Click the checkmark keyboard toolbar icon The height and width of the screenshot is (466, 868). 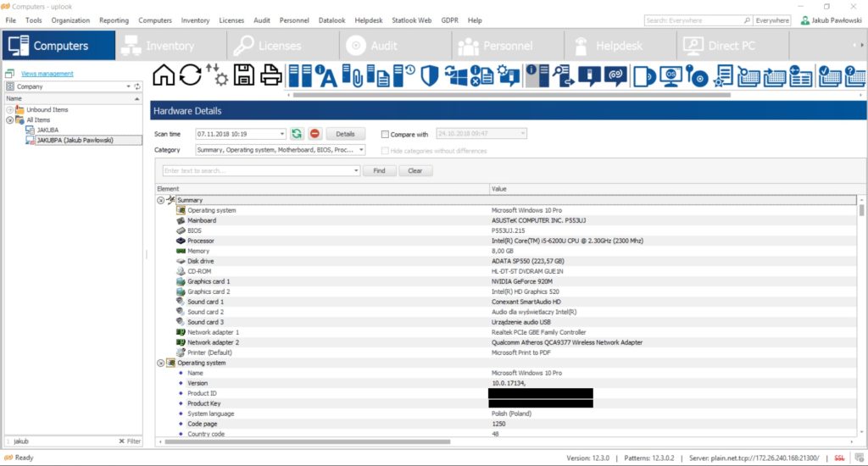(x=829, y=75)
